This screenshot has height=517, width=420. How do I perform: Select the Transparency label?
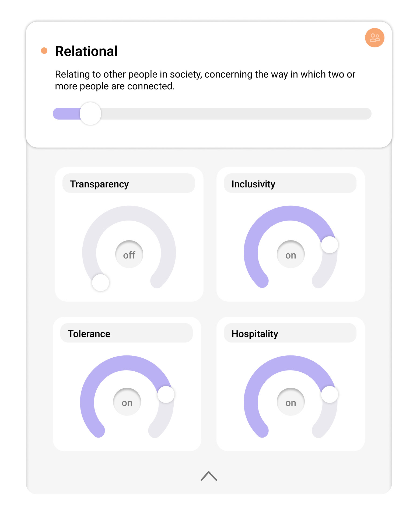99,184
